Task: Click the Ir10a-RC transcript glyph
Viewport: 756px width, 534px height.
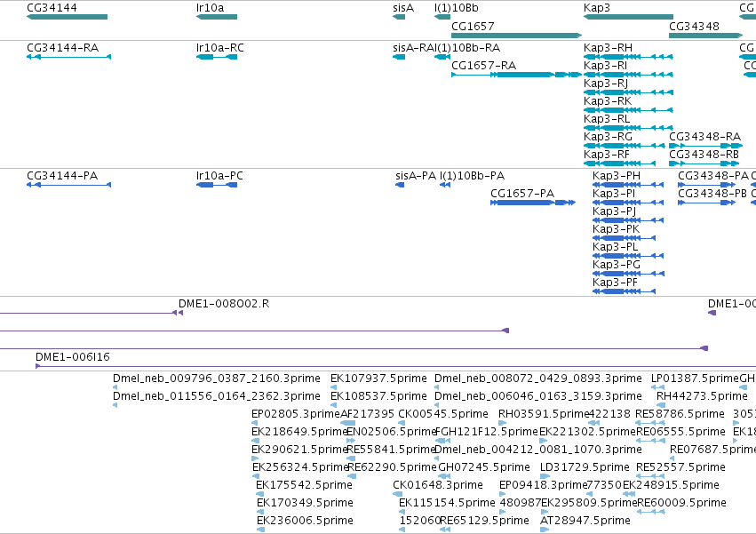Action: (x=217, y=57)
